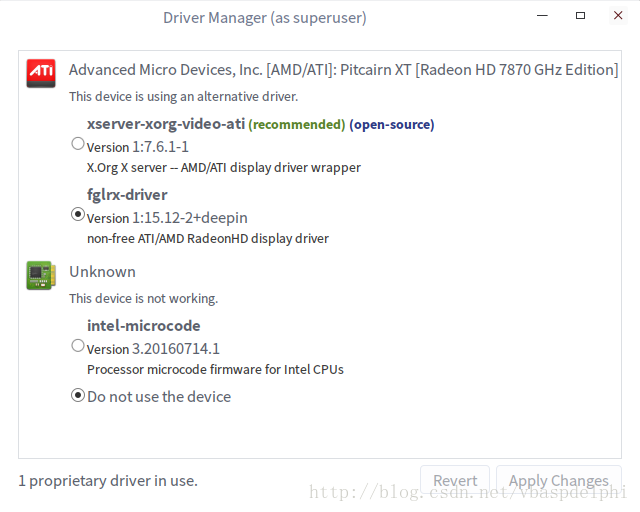Click 'Version 3.20160714.1' text
This screenshot has height=512, width=640.
[153, 349]
